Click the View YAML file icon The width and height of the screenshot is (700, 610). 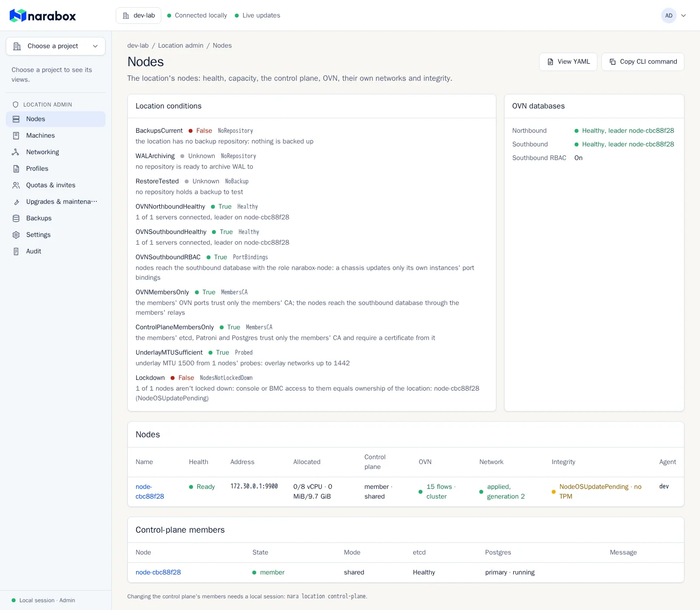[x=550, y=62]
